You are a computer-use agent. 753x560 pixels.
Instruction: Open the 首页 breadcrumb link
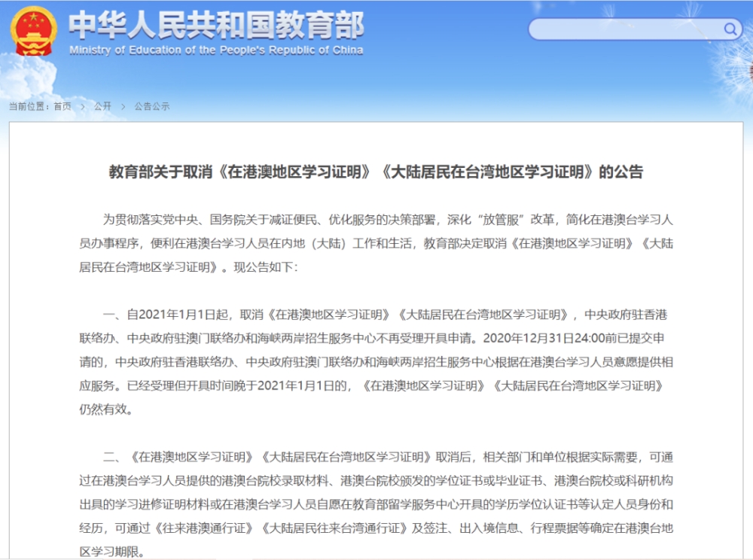pyautogui.click(x=62, y=107)
